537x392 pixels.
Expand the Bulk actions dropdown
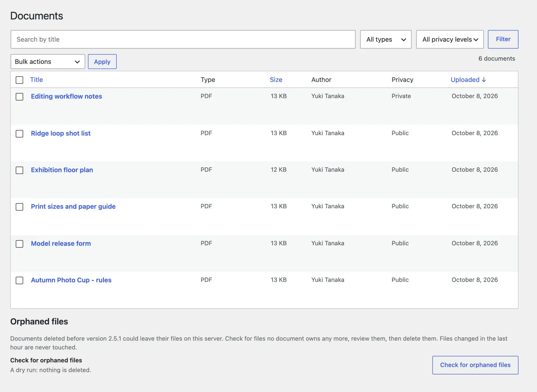[48, 62]
